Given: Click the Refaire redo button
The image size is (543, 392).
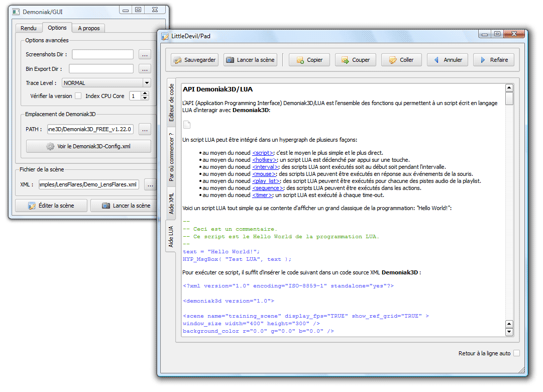Looking at the screenshot, I should pyautogui.click(x=493, y=60).
